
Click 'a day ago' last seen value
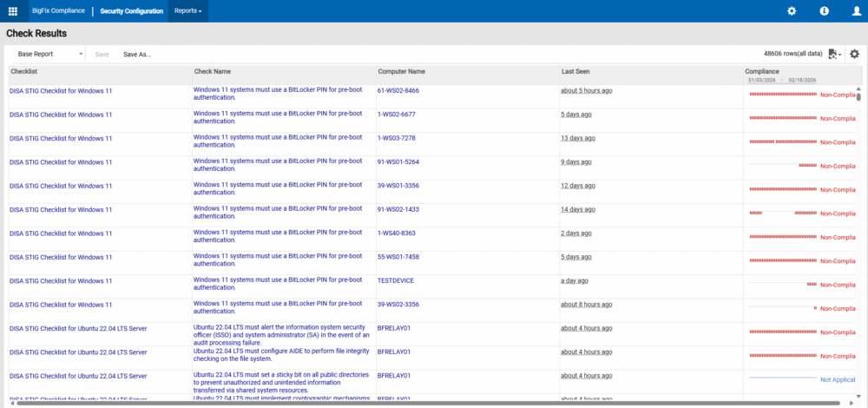point(575,281)
